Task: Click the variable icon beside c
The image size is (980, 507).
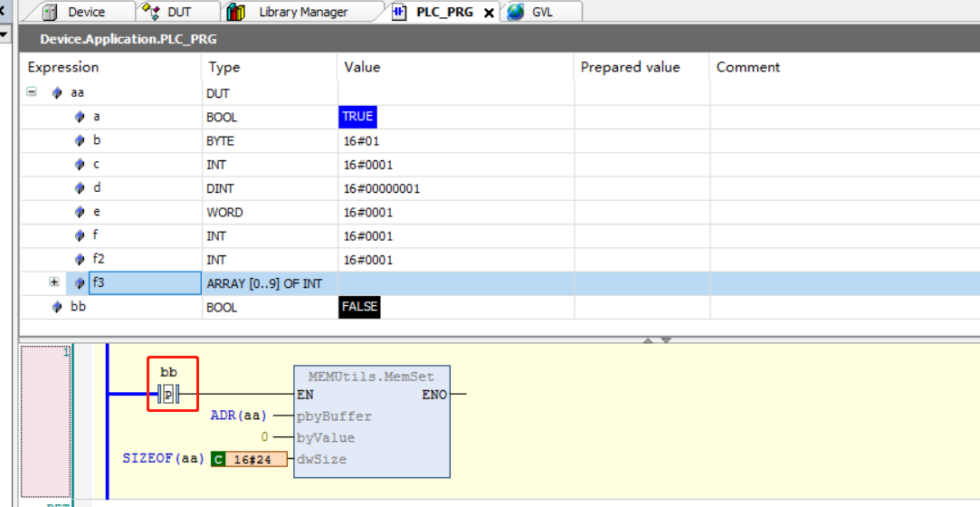Action: [80, 165]
